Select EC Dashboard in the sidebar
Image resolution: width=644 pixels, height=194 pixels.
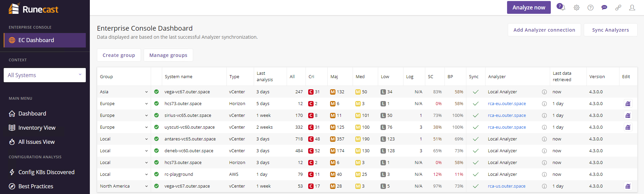pyautogui.click(x=45, y=40)
